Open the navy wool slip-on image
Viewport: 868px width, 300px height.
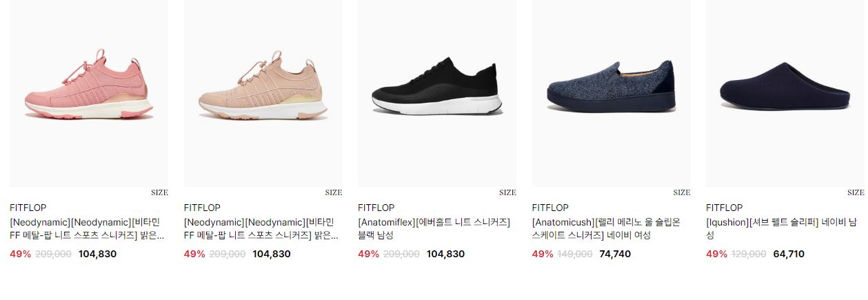[x=611, y=93]
